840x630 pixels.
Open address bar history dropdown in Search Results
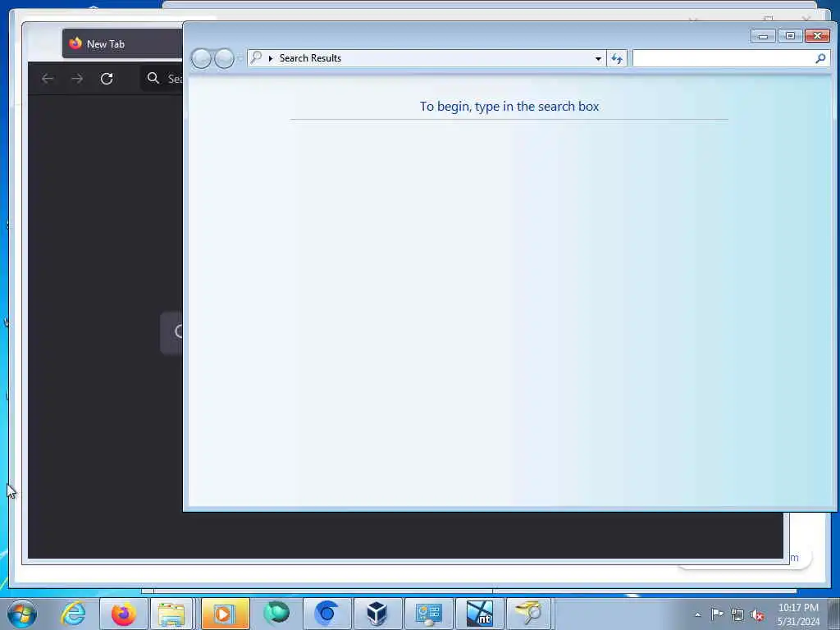click(x=598, y=58)
